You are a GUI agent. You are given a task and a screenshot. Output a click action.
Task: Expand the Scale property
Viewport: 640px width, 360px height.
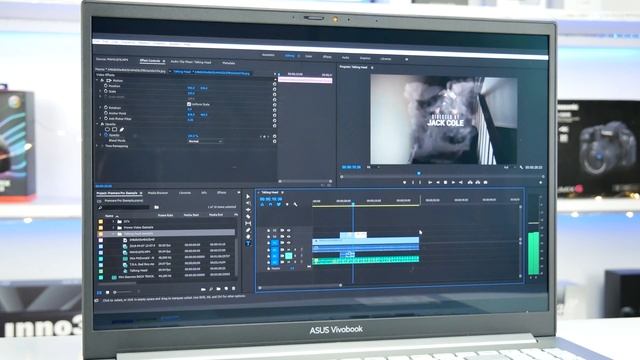click(x=100, y=91)
